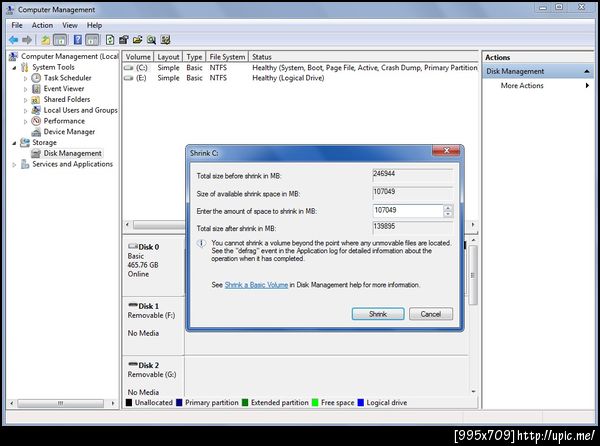Click the Type column header
The height and width of the screenshot is (446, 600).
pyautogui.click(x=194, y=57)
